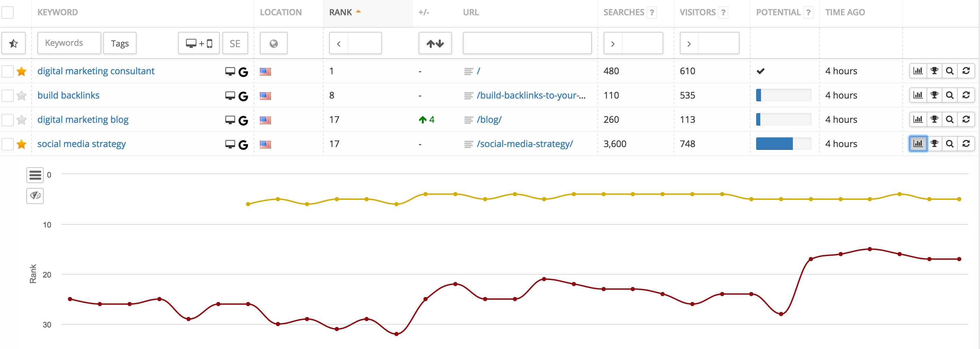The image size is (980, 349).
Task: Open digital marketing consultant keyword link
Action: pyautogui.click(x=96, y=71)
